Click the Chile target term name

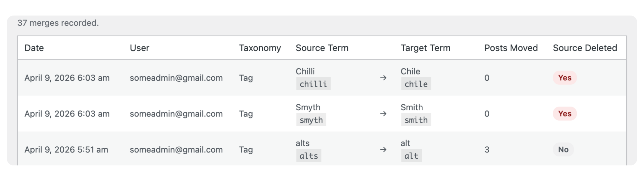click(410, 72)
